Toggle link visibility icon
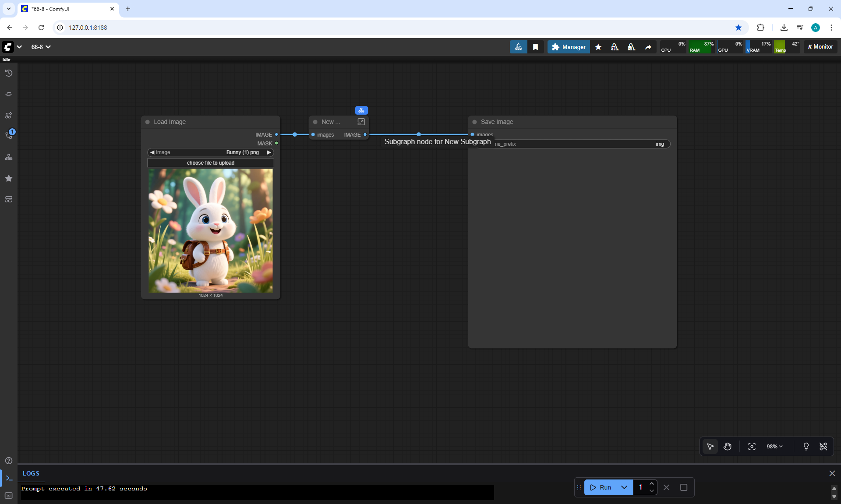 (x=823, y=446)
